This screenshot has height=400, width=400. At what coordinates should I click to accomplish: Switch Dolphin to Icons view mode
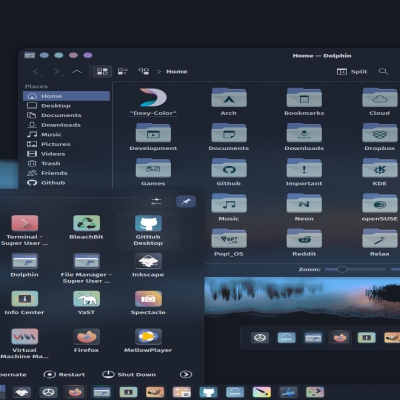point(102,71)
